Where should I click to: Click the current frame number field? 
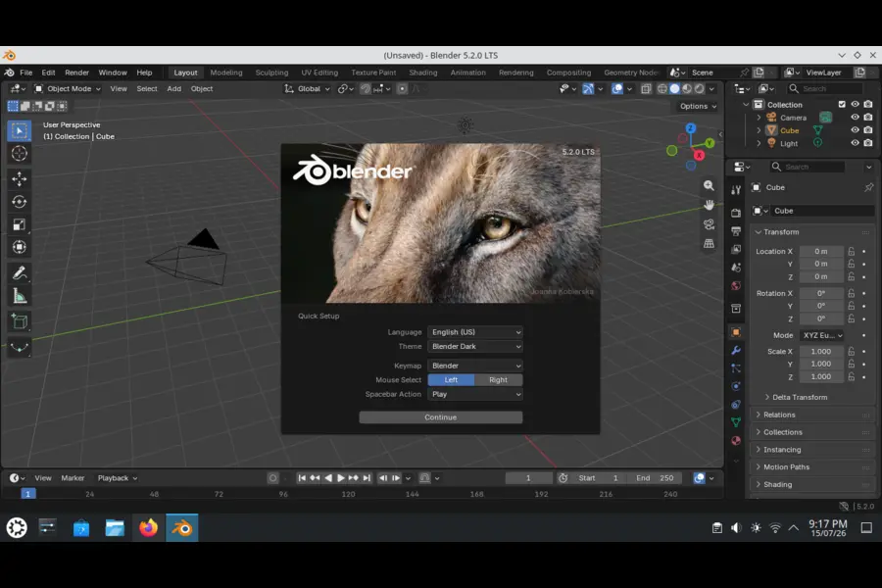(528, 477)
